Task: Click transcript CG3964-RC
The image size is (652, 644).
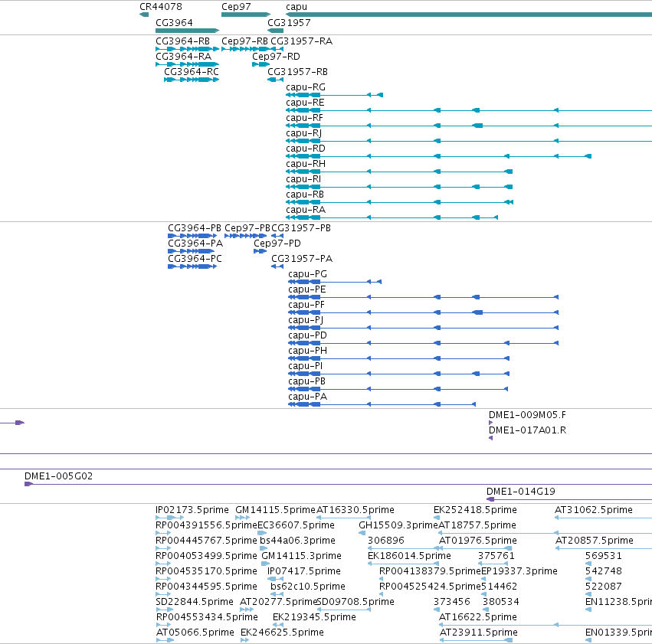Action: point(192,80)
